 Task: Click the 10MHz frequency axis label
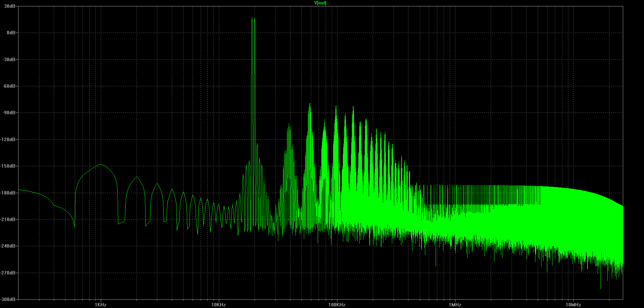coord(573,305)
